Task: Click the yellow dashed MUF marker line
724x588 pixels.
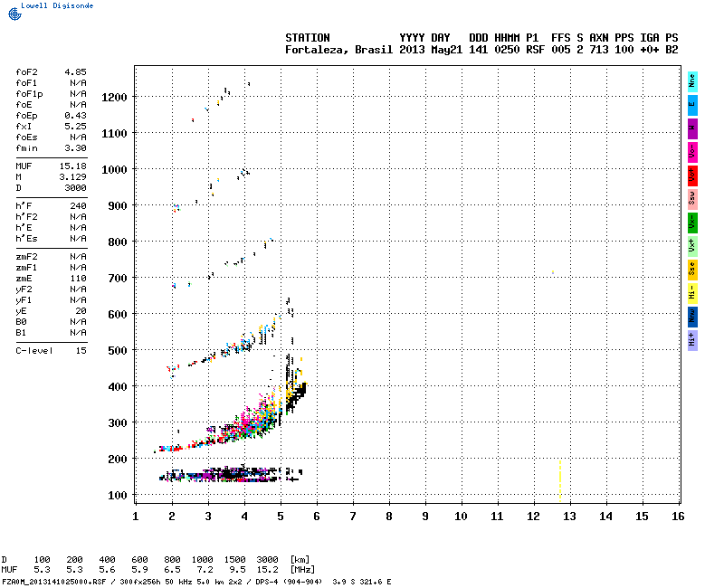Action: 560,480
